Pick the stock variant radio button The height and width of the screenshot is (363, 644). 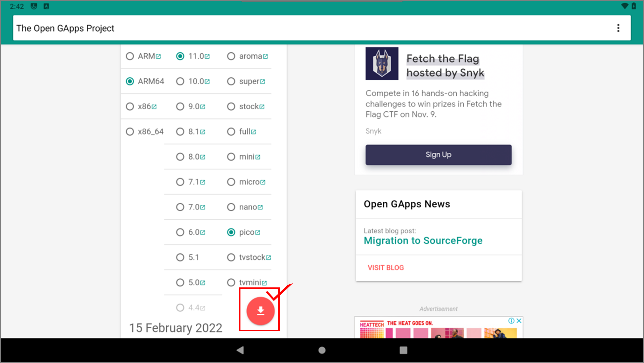(231, 106)
